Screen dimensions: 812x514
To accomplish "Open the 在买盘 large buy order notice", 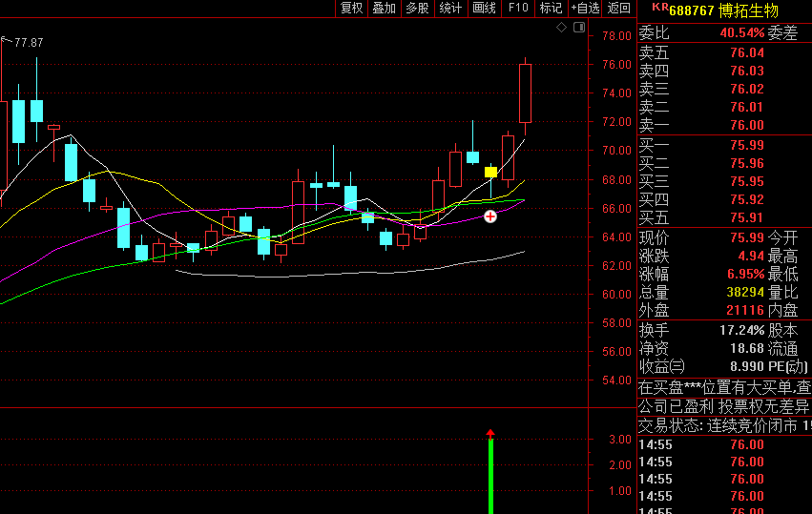I will 724,387.
